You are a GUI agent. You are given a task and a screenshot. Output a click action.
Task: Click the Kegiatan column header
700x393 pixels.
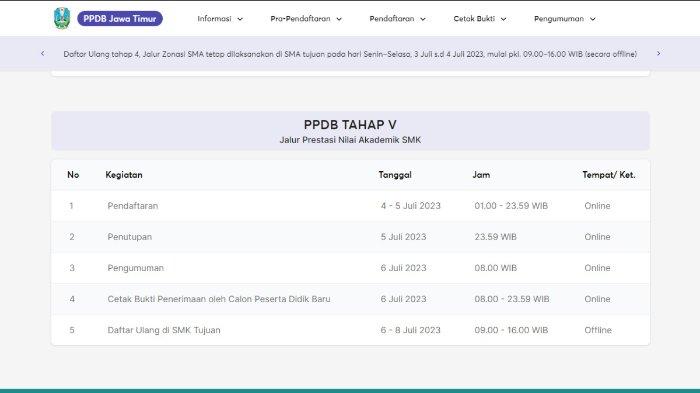pos(124,175)
